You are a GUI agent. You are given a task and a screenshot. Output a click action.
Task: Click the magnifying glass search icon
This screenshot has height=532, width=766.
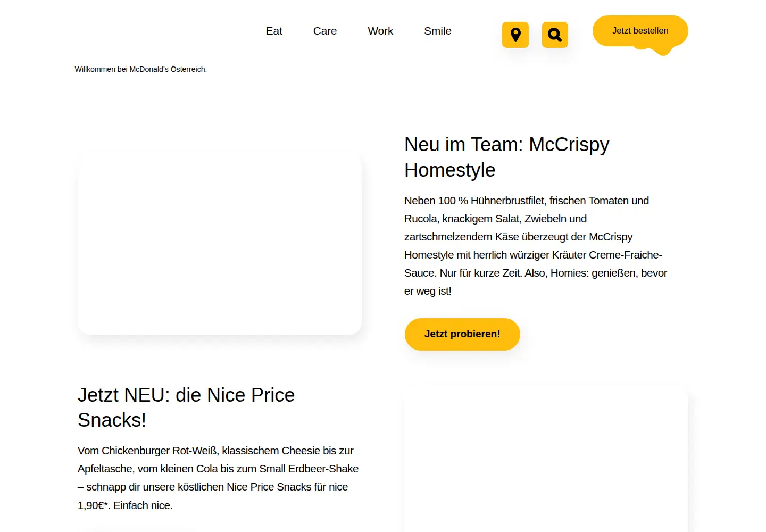[x=555, y=35]
